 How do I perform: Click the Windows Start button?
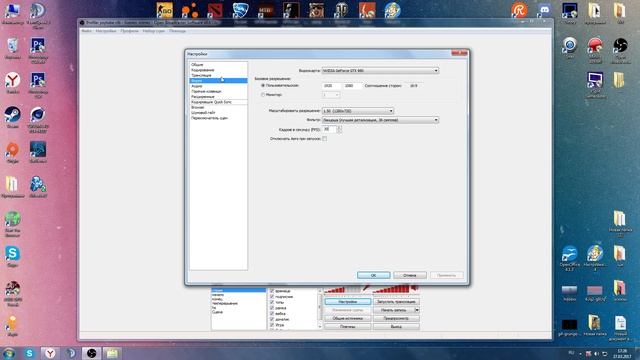9,353
